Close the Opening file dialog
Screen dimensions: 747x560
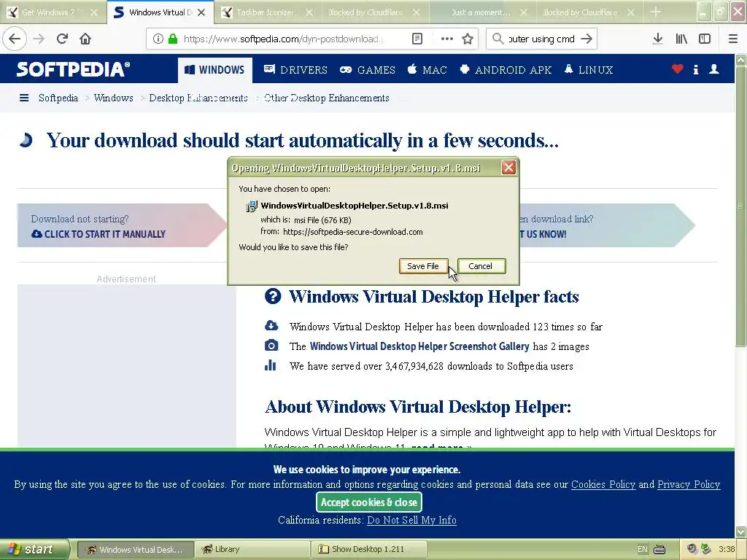(x=508, y=168)
